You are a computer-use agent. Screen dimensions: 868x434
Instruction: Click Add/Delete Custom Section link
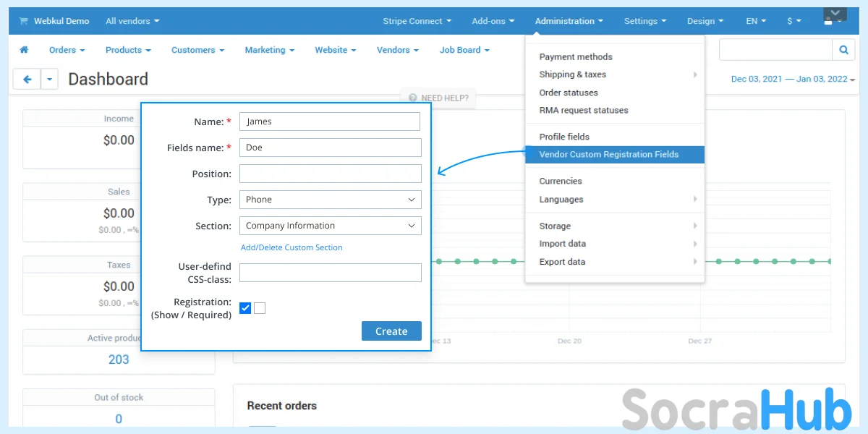[x=292, y=247]
